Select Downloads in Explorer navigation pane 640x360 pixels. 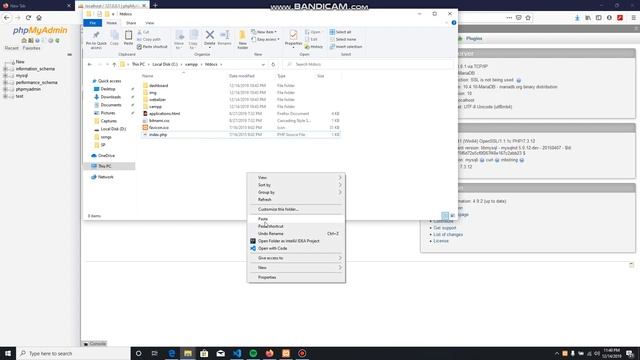(111, 97)
